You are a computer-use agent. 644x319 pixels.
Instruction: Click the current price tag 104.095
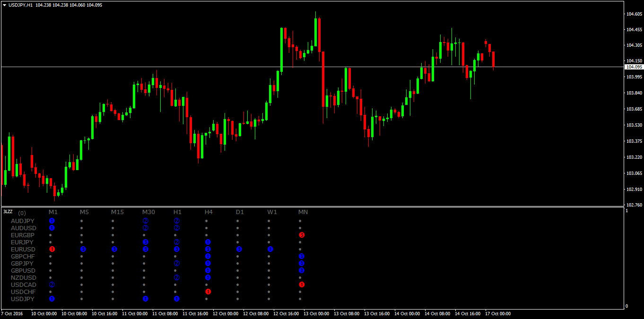[x=634, y=67]
